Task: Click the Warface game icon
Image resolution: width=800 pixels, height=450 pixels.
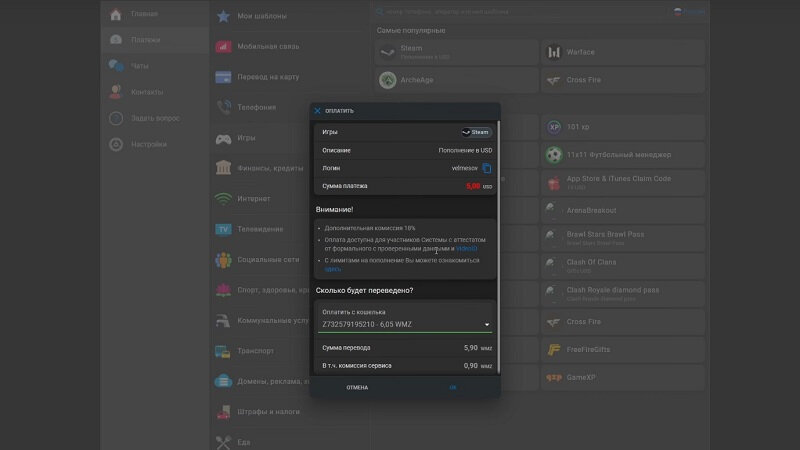Action: pos(554,52)
